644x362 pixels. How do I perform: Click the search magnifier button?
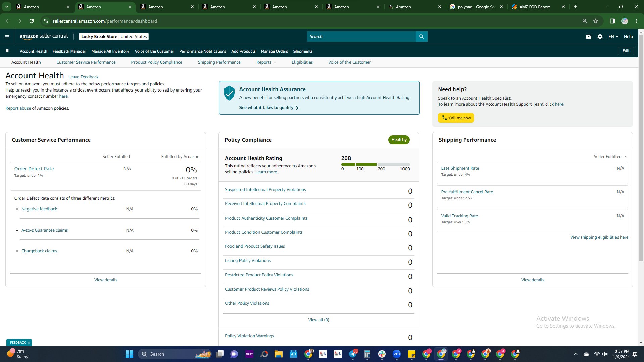click(x=421, y=37)
